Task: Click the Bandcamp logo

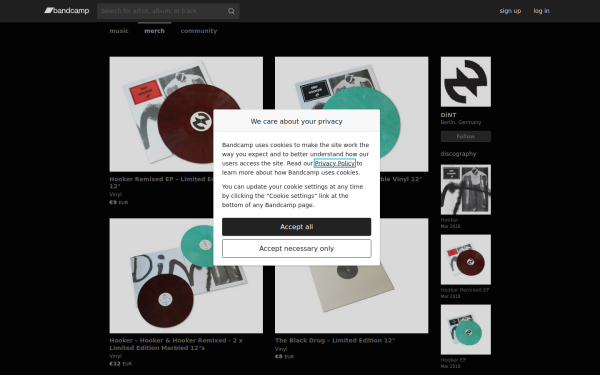Action: pyautogui.click(x=67, y=11)
